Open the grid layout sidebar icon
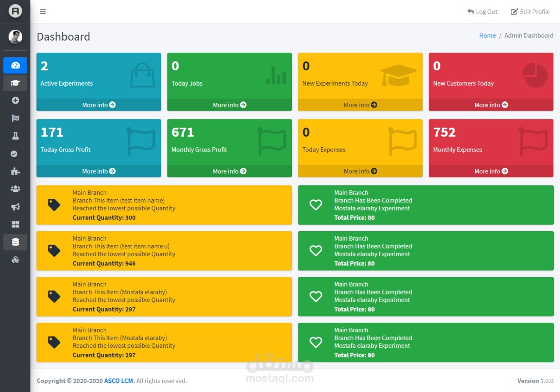The width and height of the screenshot is (560, 392). tap(15, 224)
